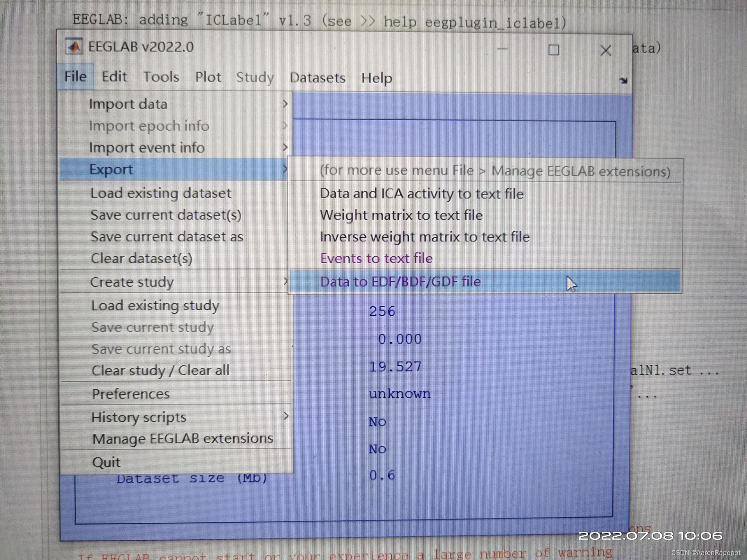The image size is (747, 560).
Task: Open the Tools menu
Action: pos(161,77)
